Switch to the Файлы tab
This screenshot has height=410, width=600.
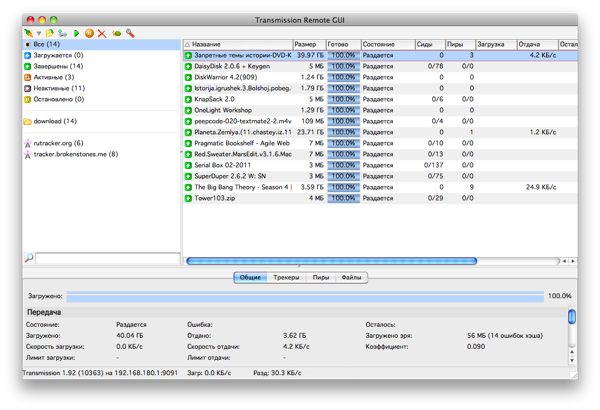coord(351,277)
